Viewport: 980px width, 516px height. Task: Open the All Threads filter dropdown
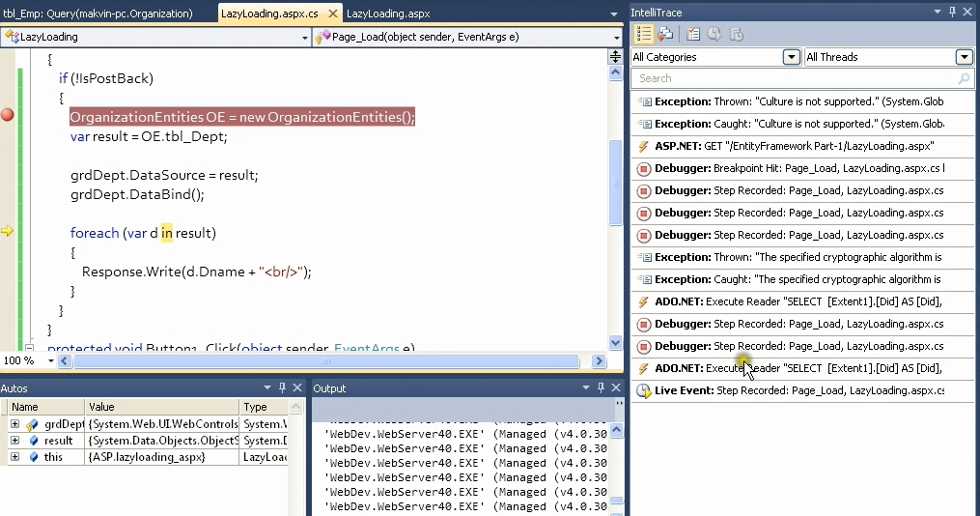[x=964, y=57]
